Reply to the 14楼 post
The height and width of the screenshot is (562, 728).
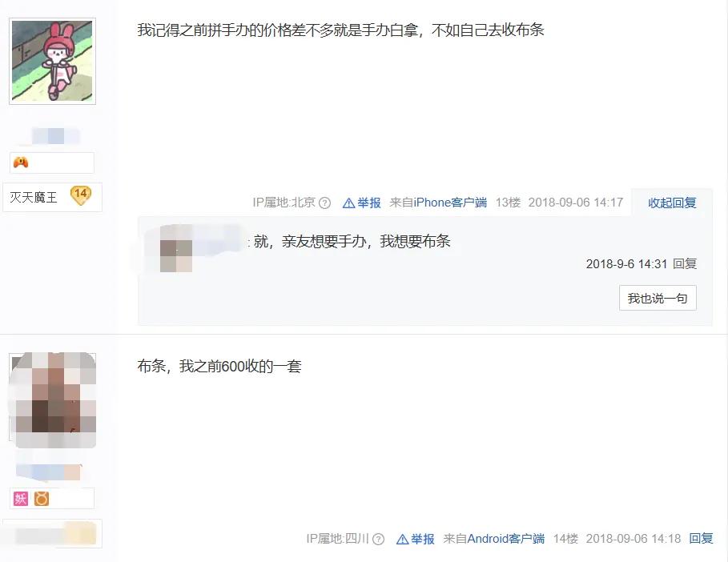click(x=701, y=538)
